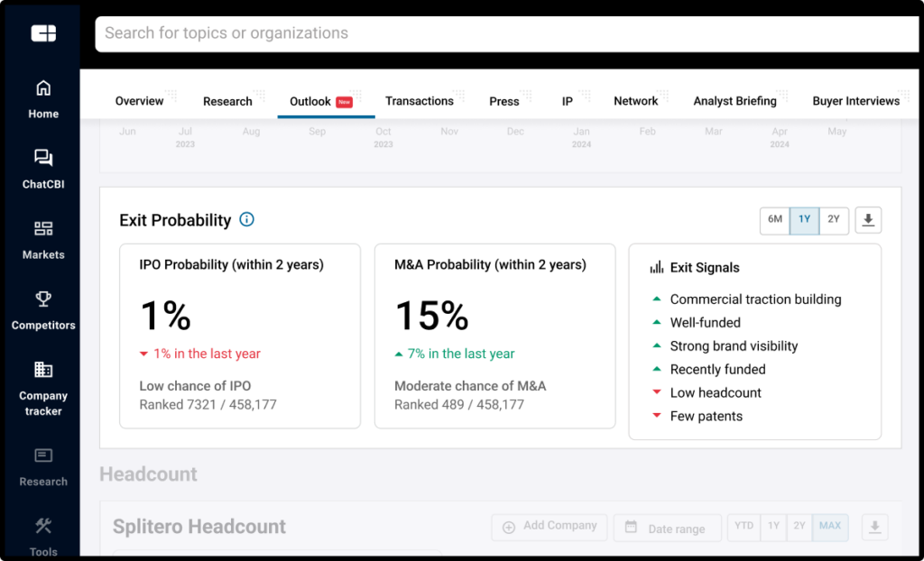Click the topics or organizations search field
Screen dimensions: 924x561
coord(505,34)
